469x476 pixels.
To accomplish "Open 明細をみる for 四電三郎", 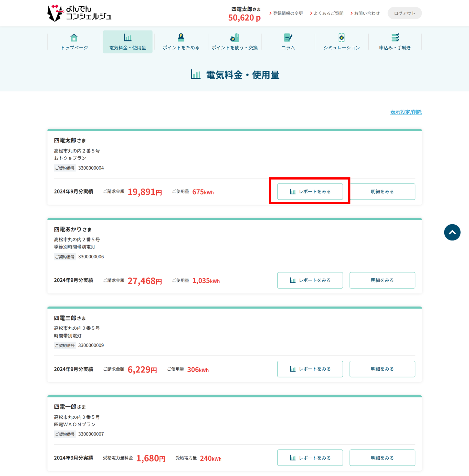I will [x=382, y=369].
